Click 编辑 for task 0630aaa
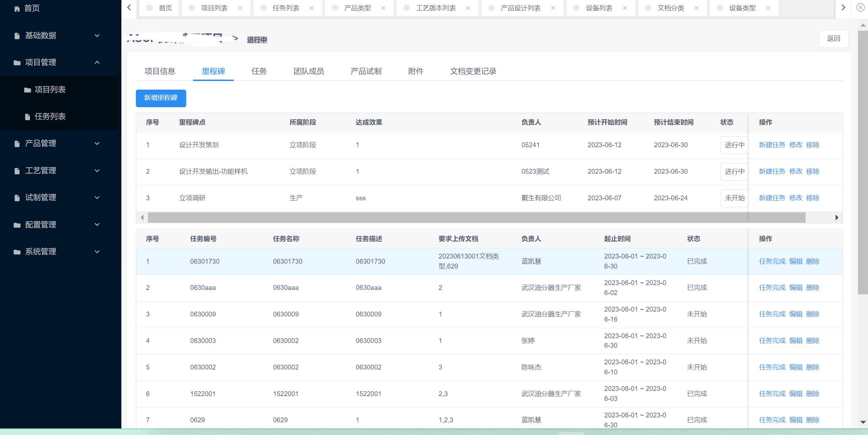This screenshot has height=435, width=868. [796, 288]
